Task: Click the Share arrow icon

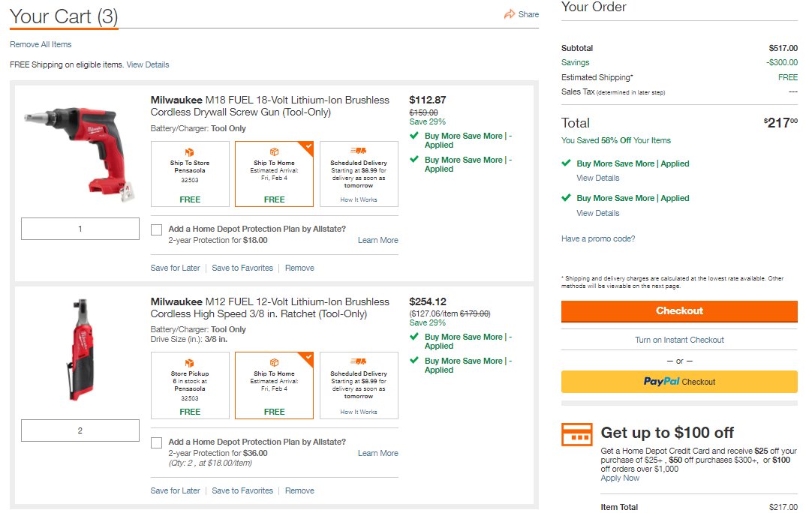Action: coord(510,14)
